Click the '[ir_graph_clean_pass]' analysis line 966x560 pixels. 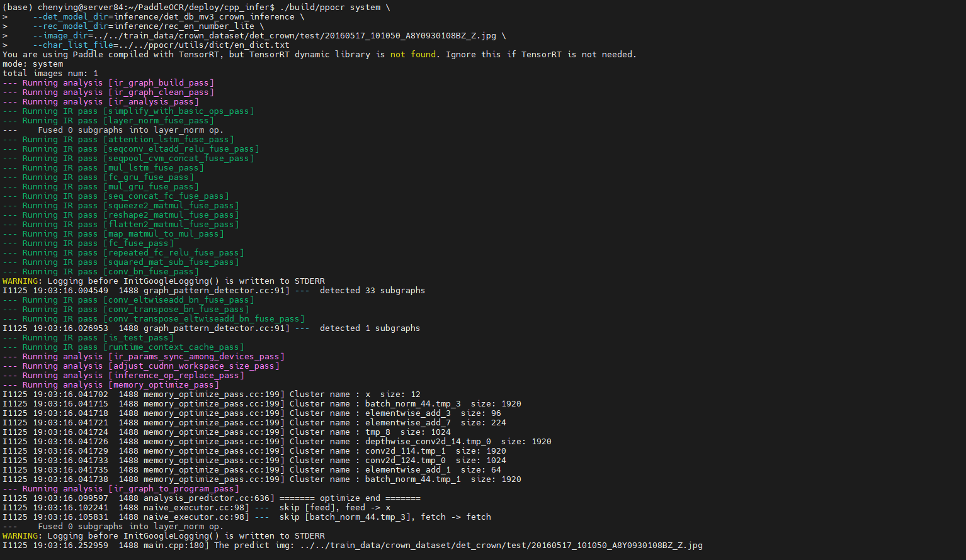pos(108,92)
